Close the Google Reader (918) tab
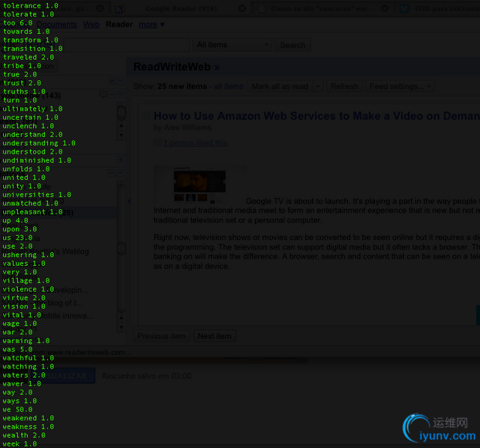 point(242,8)
